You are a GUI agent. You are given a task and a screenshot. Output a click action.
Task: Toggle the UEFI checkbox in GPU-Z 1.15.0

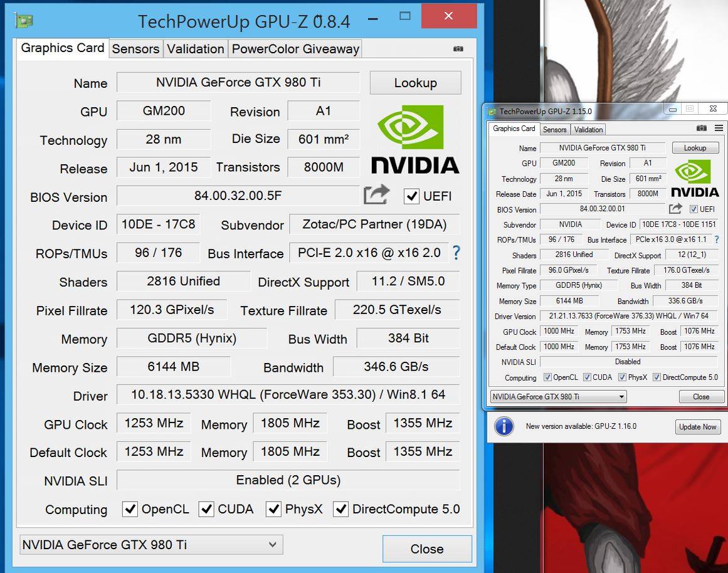point(694,209)
